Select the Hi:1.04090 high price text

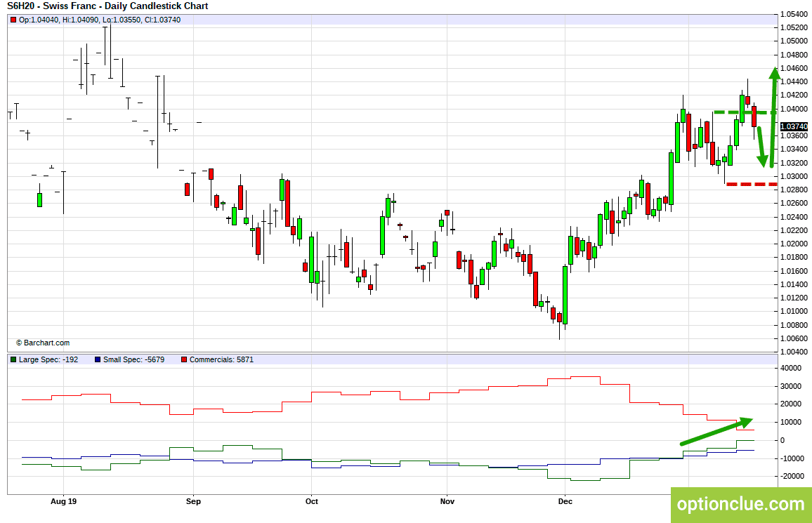81,20
